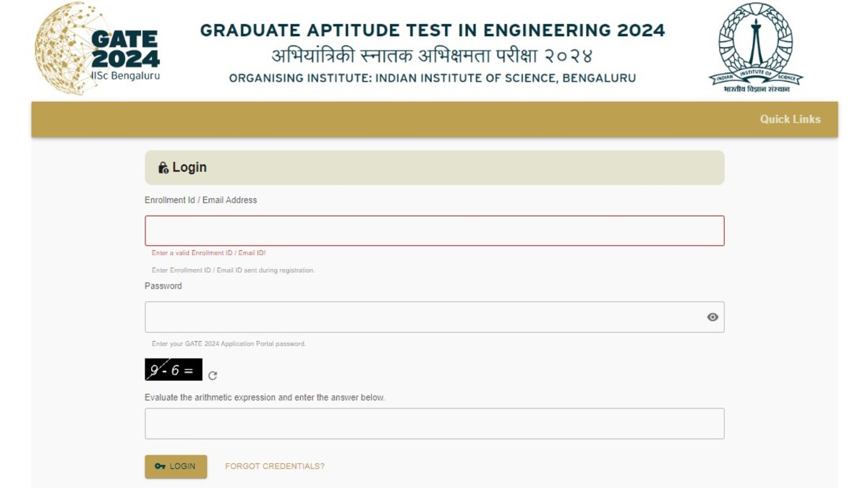Click the Evaluate the arithmetic expression instruction

pyautogui.click(x=265, y=398)
